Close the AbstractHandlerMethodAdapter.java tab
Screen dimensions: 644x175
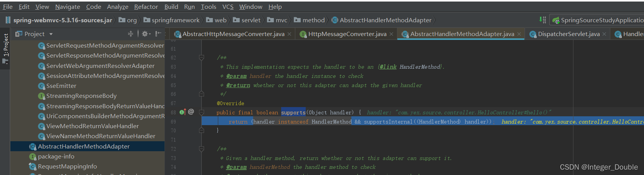pos(519,34)
